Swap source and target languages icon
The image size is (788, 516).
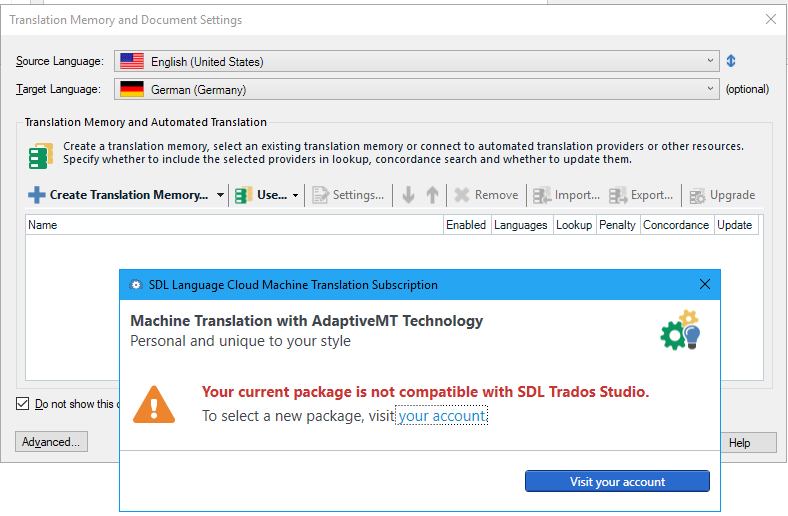pos(731,61)
